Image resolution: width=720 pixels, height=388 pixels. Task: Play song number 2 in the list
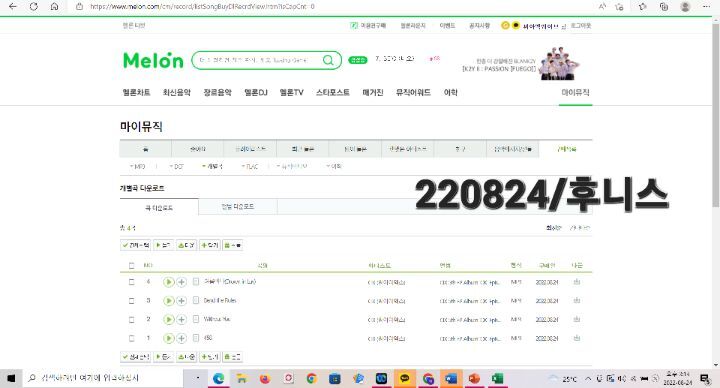pos(169,320)
